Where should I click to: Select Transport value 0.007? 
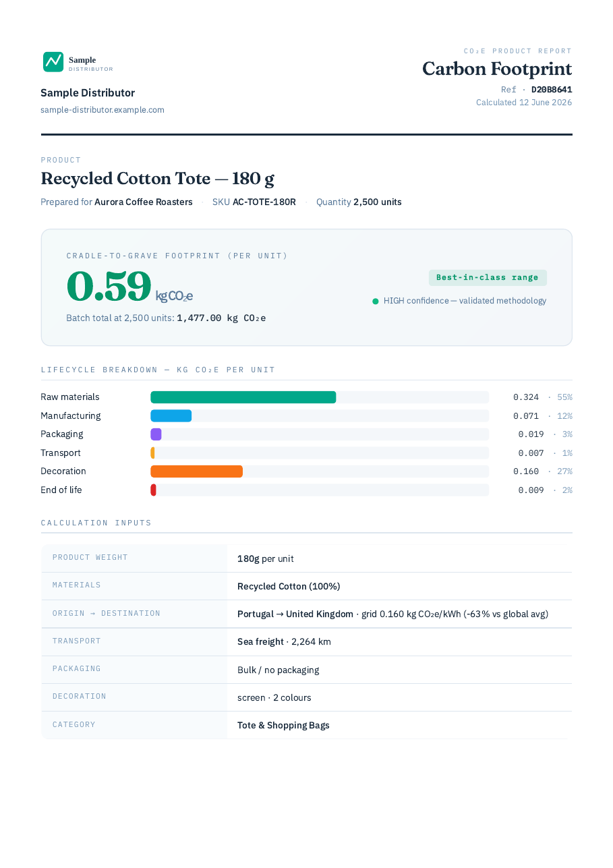[531, 453]
